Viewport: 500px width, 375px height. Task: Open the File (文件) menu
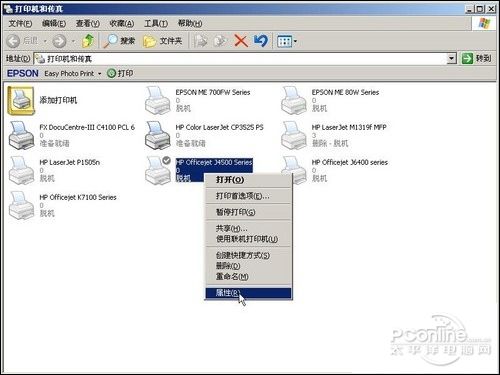[20, 24]
